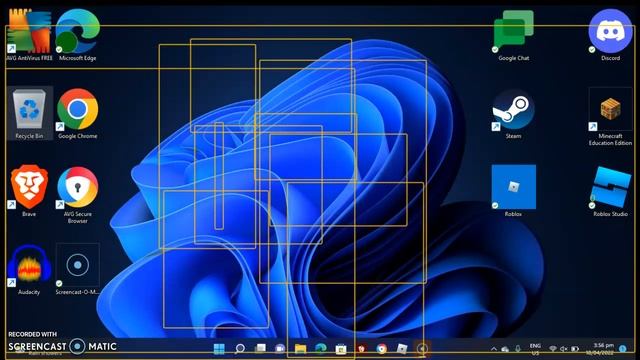This screenshot has height=360, width=640.
Task: Open Minecraft Education Edition shortcut
Action: coord(610,117)
